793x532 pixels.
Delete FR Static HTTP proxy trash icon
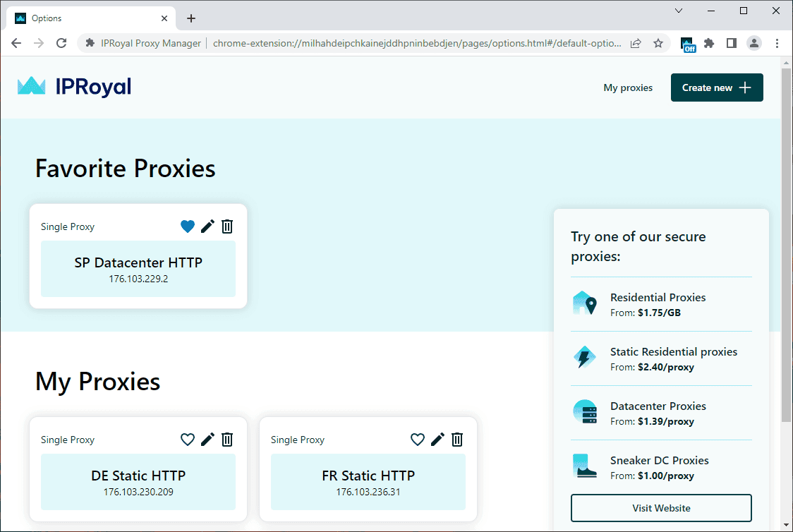(457, 440)
